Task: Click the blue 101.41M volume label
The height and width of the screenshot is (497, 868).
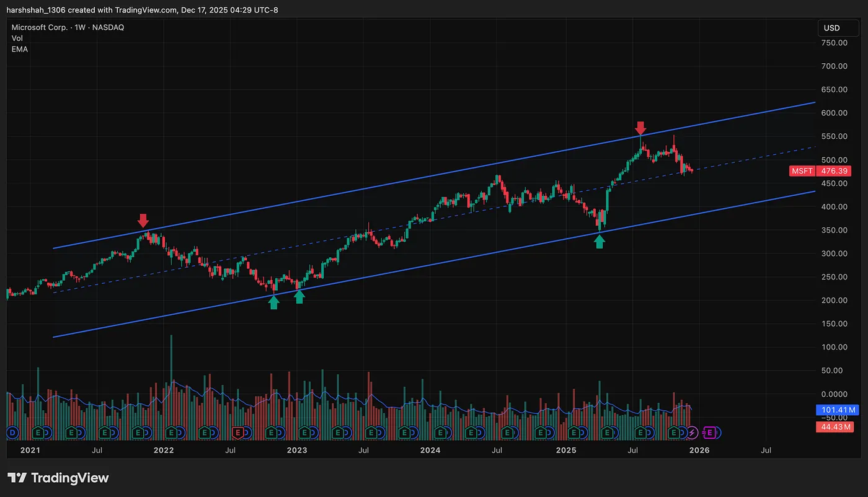Action: click(x=836, y=410)
